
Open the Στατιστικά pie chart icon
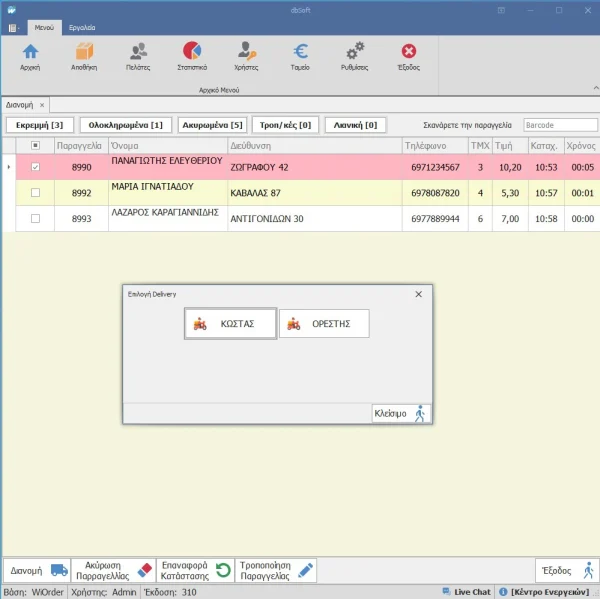[192, 54]
